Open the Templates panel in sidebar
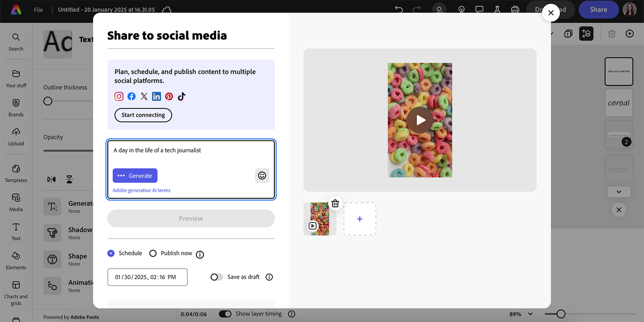 [x=16, y=173]
